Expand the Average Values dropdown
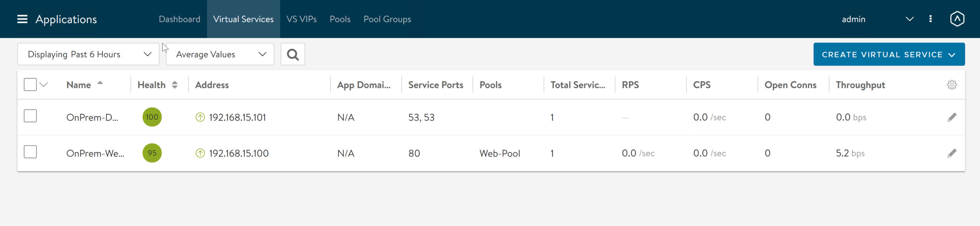980x226 pixels. (220, 54)
